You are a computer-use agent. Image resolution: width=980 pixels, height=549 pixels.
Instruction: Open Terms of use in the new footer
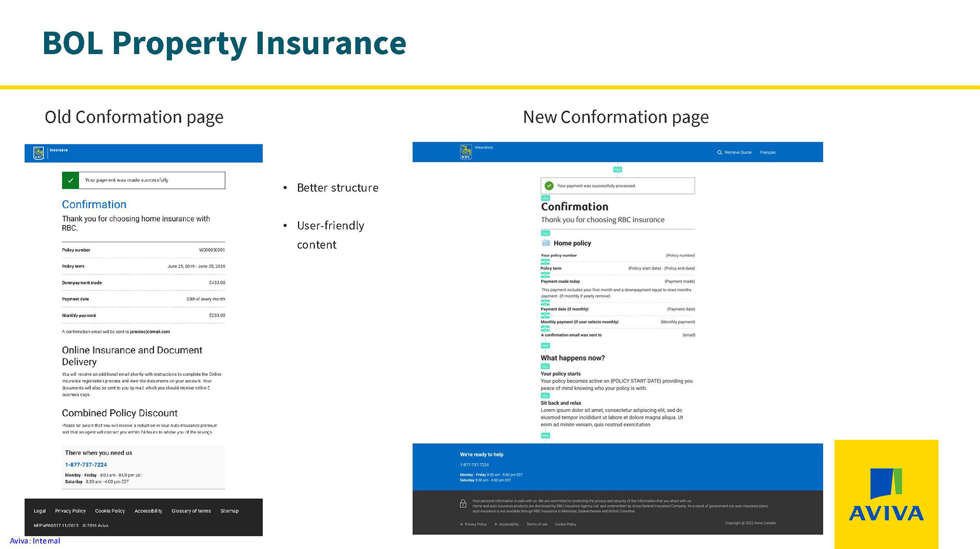[536, 524]
